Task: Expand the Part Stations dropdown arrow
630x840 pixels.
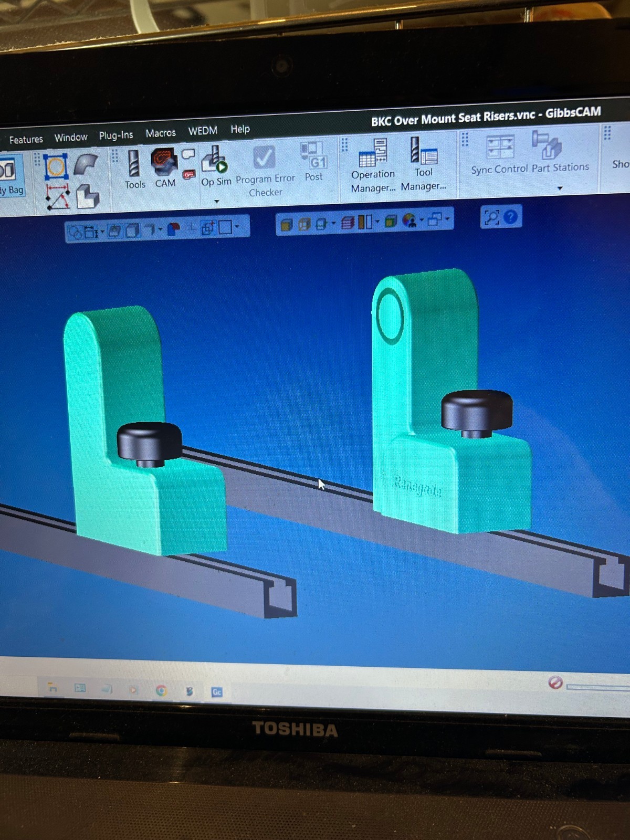Action: [x=560, y=188]
